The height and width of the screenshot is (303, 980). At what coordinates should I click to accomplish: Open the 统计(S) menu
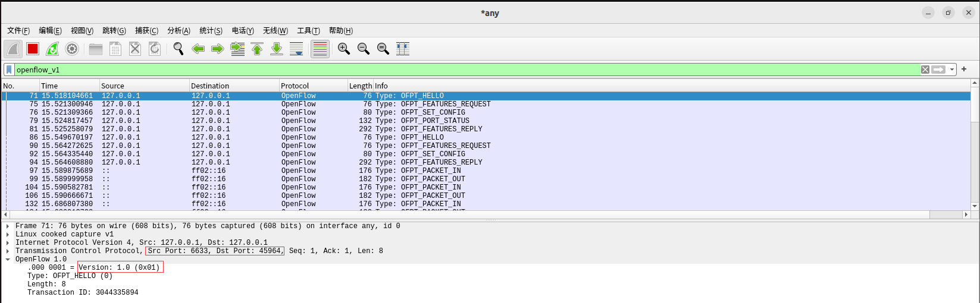tap(211, 30)
